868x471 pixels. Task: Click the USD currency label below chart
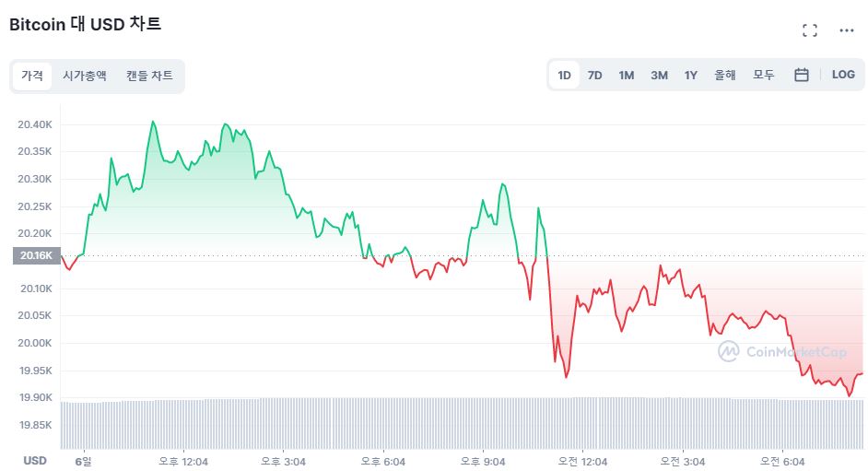tap(35, 460)
